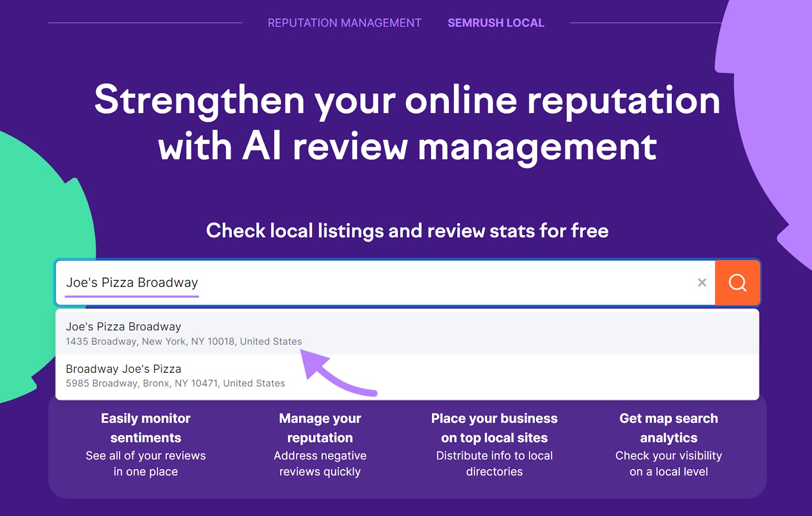
Task: Open the REPUTATION MANAGEMENT tab
Action: (x=344, y=22)
